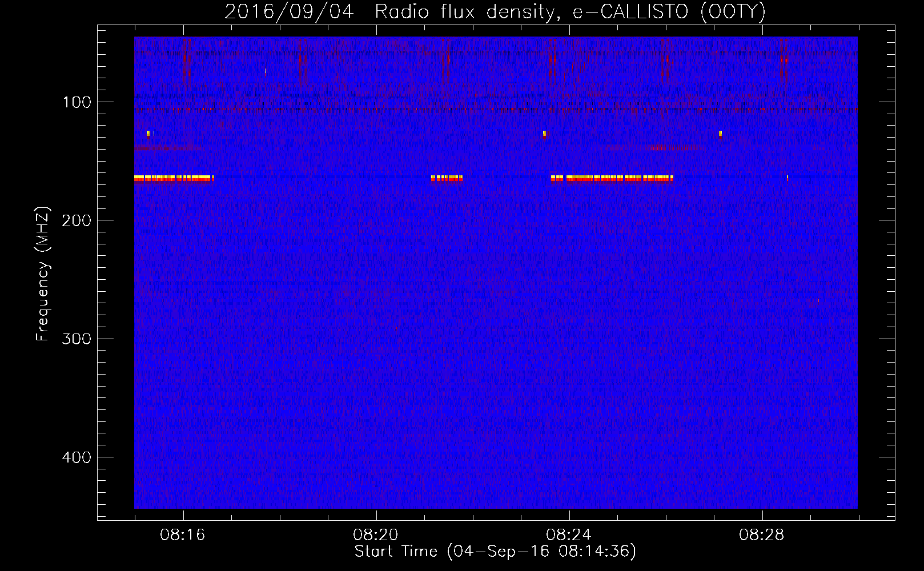Click the 100 frequency tick label
The height and width of the screenshot is (571, 924).
pos(77,102)
